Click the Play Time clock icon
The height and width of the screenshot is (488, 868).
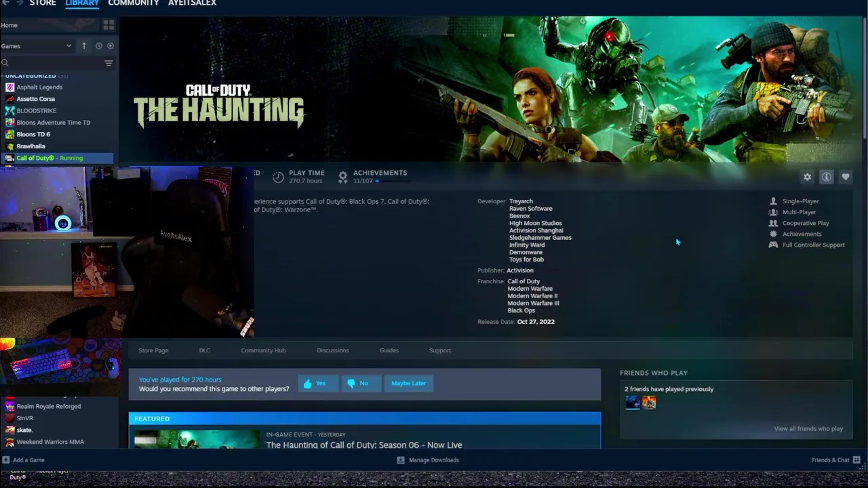[x=278, y=177]
